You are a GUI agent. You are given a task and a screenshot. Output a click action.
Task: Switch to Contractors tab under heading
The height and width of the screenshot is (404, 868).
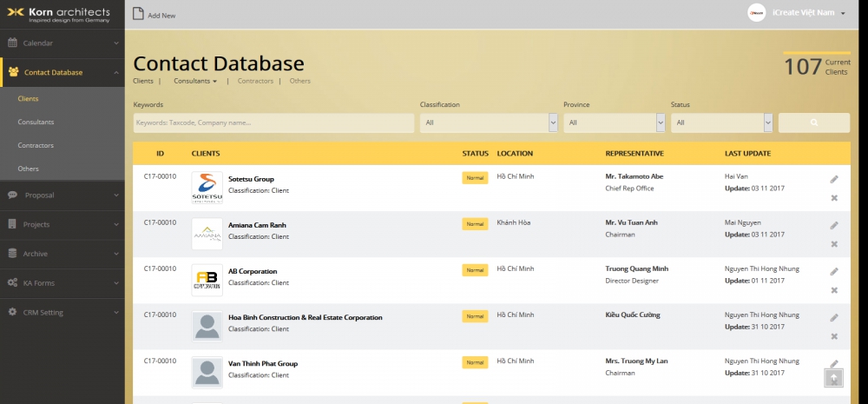[x=255, y=81]
